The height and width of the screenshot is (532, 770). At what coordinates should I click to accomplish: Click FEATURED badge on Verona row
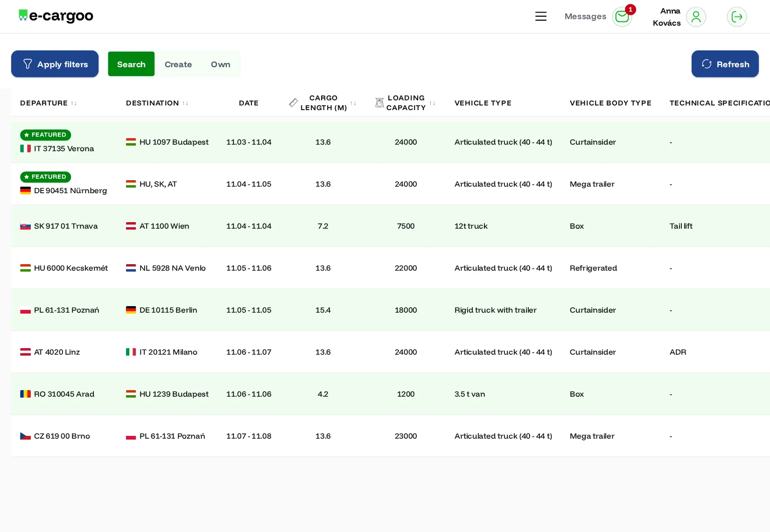pos(46,135)
